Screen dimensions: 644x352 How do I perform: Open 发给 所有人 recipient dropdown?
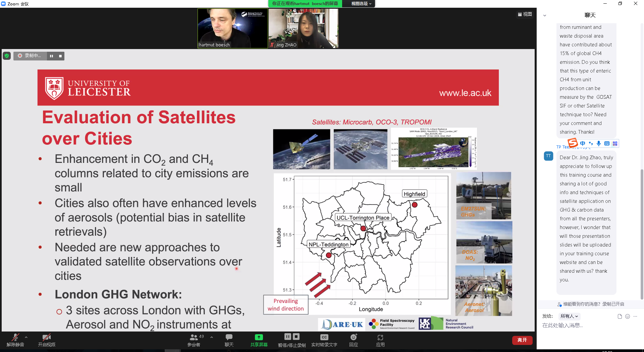[x=569, y=316]
